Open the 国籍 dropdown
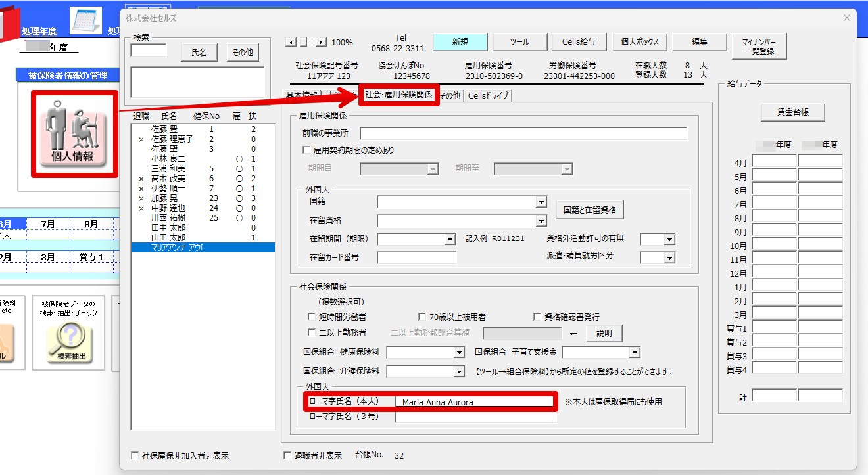 [541, 202]
